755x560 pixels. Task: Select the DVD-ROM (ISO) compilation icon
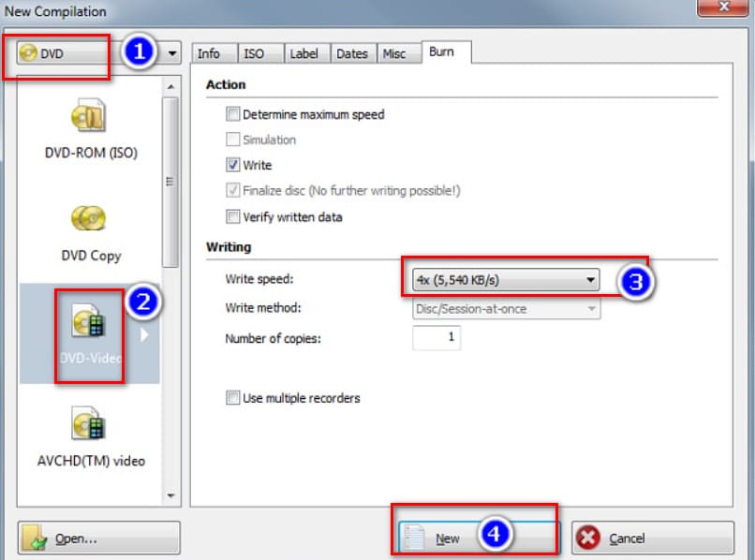pyautogui.click(x=89, y=116)
